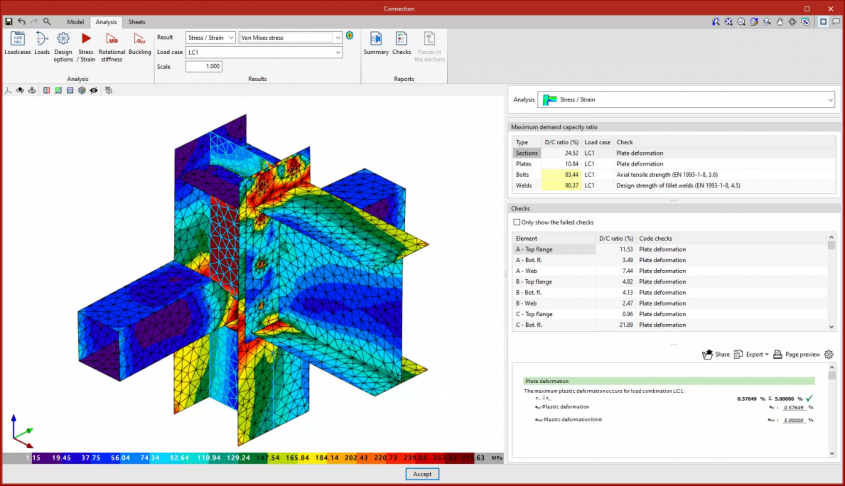The image size is (845, 486).
Task: Open the Summary report
Action: coord(376,43)
